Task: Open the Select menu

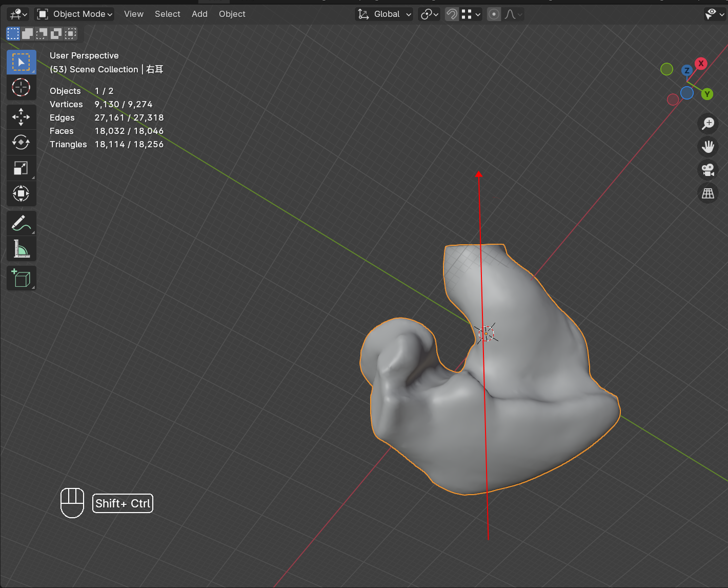Action: 168,14
